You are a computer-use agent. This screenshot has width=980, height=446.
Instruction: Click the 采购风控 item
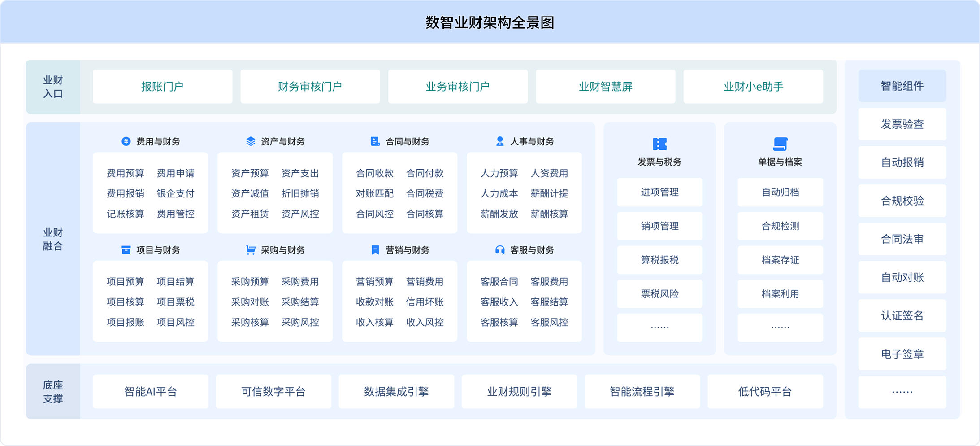coord(300,322)
